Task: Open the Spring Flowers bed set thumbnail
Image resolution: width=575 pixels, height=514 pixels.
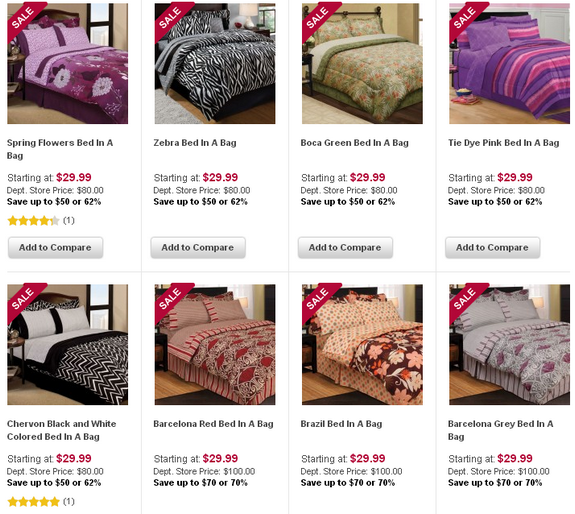Action: pos(67,63)
